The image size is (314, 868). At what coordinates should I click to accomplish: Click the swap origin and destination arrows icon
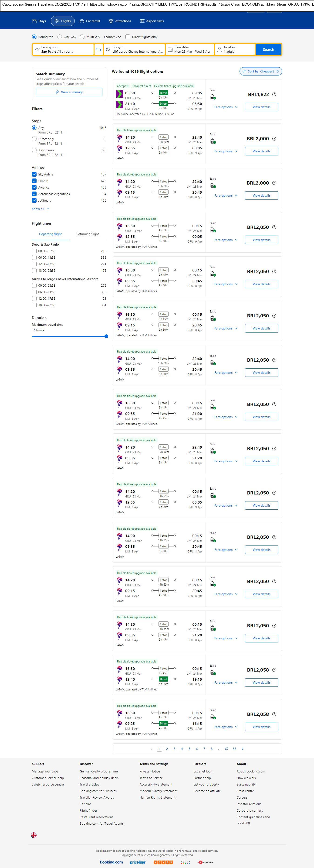point(99,50)
